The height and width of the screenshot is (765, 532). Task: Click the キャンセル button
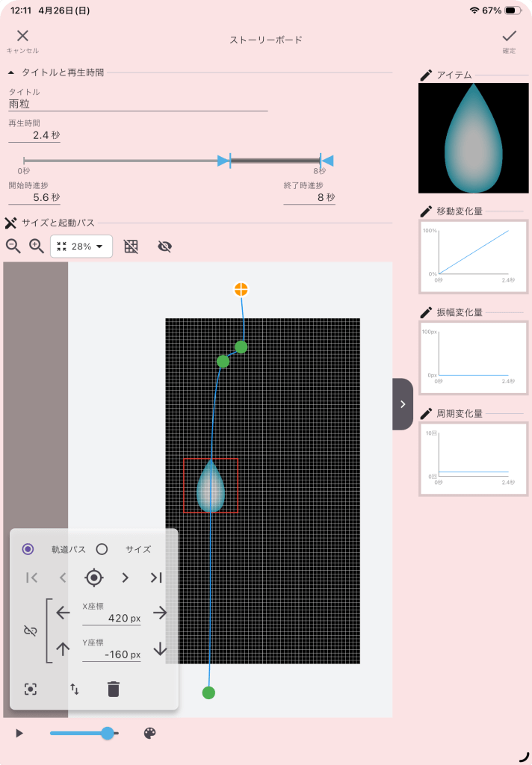point(22,40)
